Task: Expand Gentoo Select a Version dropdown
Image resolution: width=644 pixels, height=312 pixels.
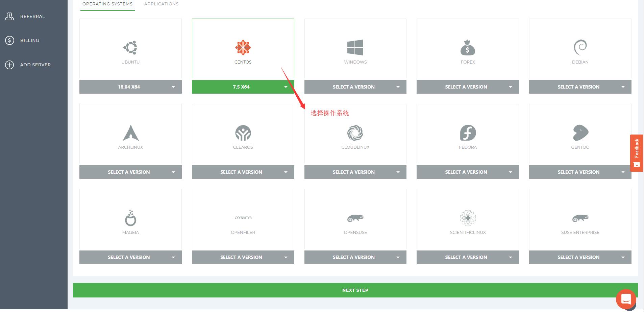Action: (x=580, y=172)
